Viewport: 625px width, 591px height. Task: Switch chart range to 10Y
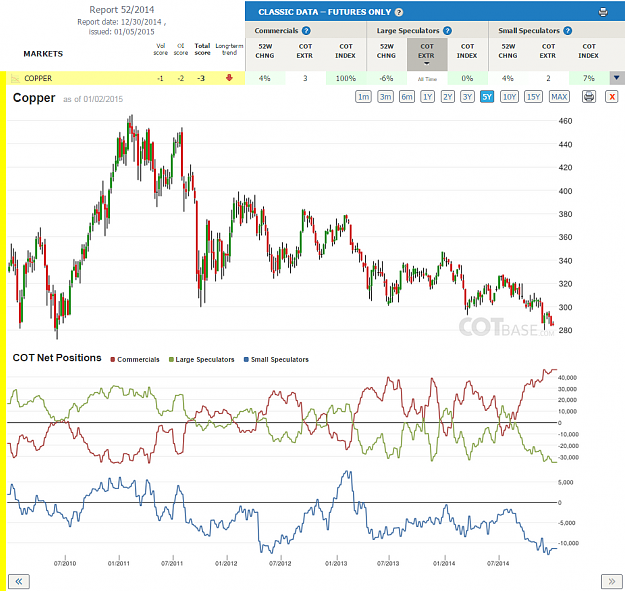[x=509, y=97]
